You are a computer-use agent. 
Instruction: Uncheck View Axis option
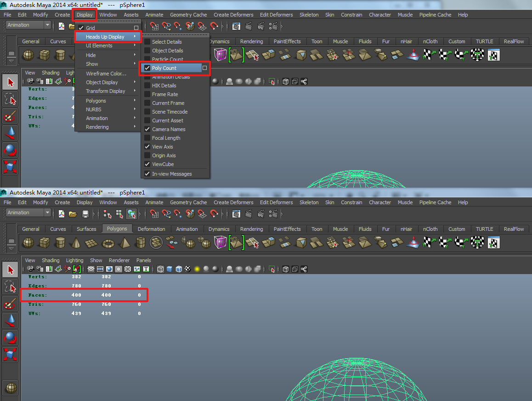click(x=147, y=147)
